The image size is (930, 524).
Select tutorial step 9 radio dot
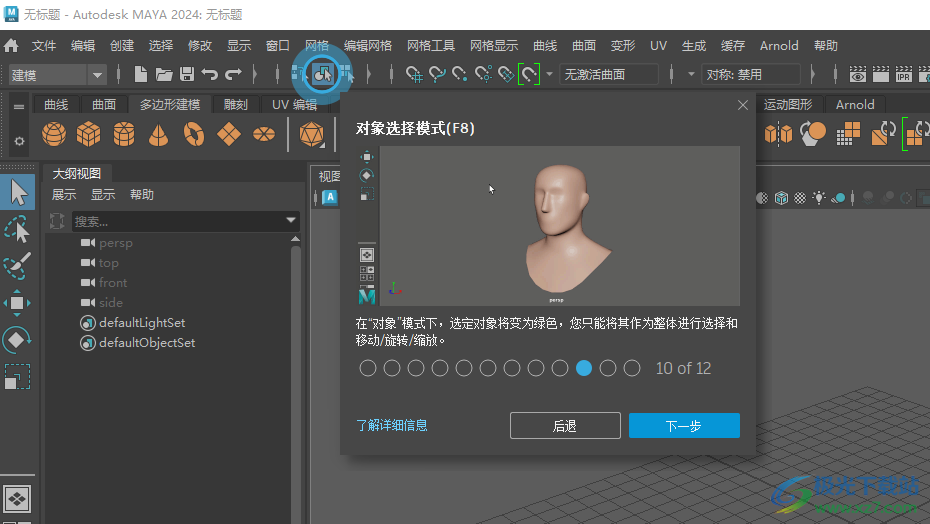(560, 368)
